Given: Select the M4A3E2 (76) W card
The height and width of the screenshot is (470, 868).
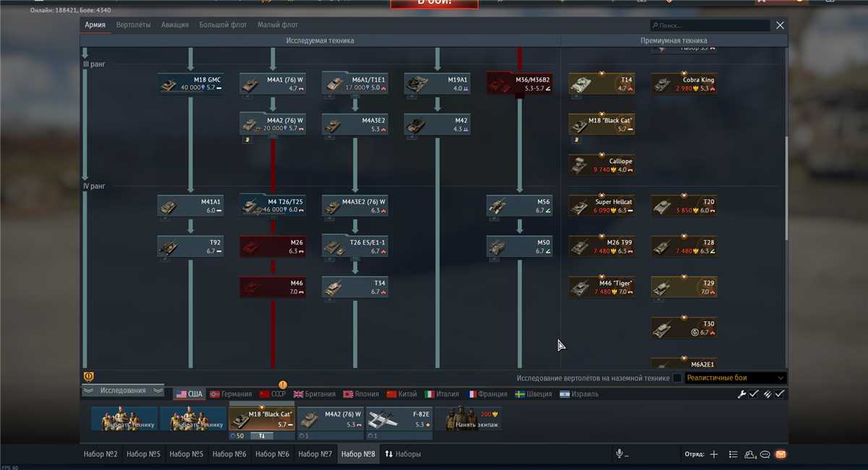Looking at the screenshot, I should [355, 205].
